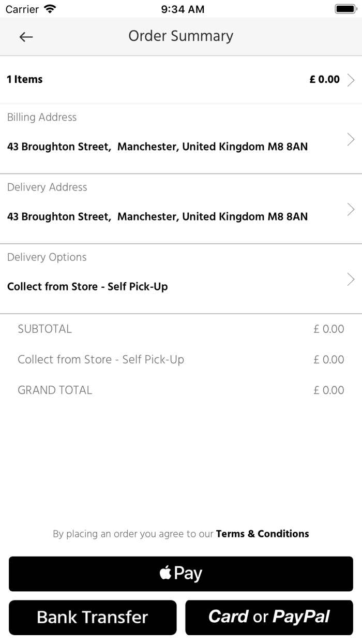Open Billing Address chevron arrow
Screen dimensions: 362x644
click(351, 139)
